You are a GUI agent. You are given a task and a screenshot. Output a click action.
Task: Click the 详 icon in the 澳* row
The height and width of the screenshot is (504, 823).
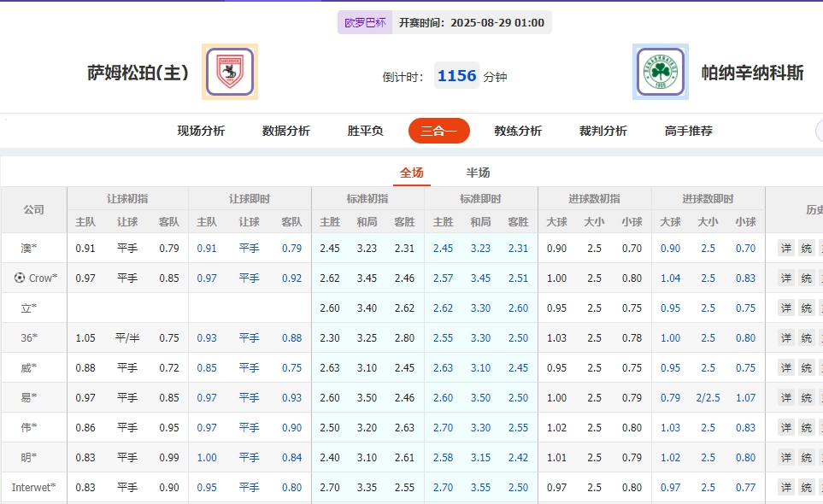coord(785,248)
